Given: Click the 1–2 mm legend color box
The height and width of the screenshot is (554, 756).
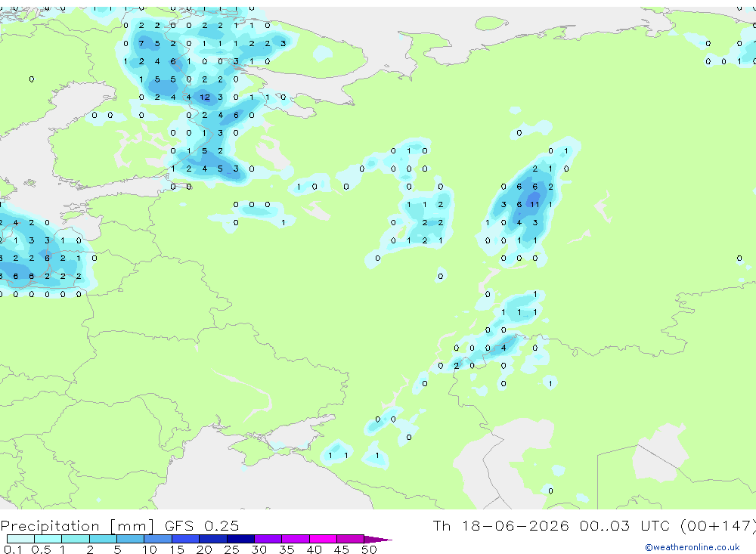Looking at the screenshot, I should click(76, 539).
